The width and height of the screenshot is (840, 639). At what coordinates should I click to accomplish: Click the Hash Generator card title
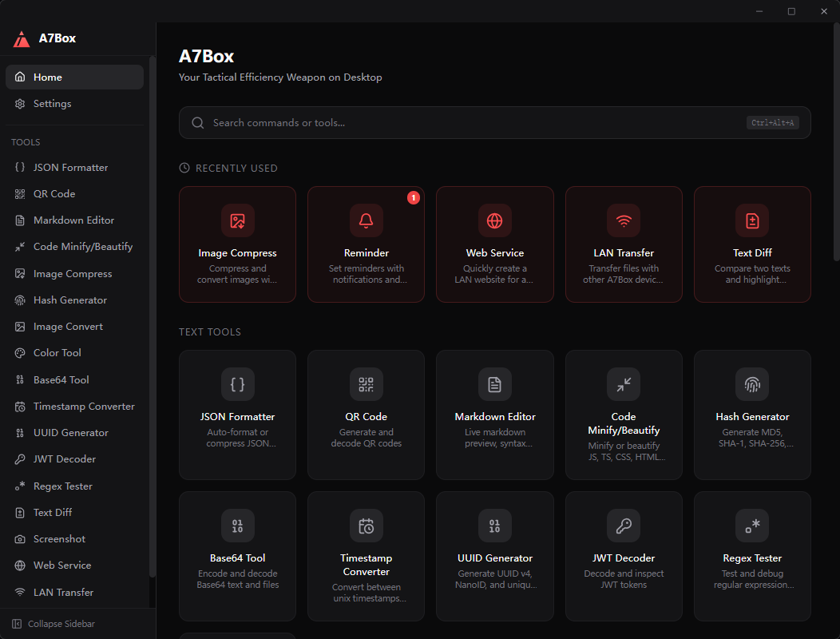[752, 416]
